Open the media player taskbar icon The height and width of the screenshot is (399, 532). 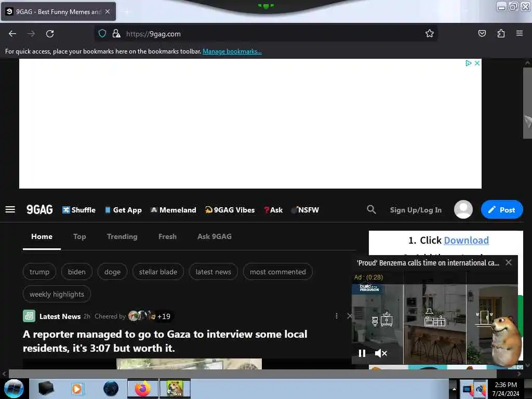[x=77, y=389]
